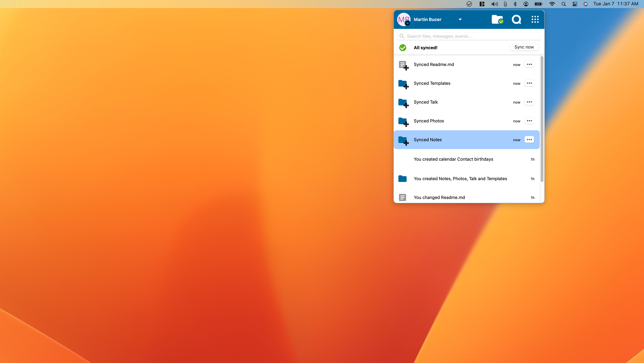The width and height of the screenshot is (644, 363).
Task: Open the local sync folder icon
Action: (497, 19)
